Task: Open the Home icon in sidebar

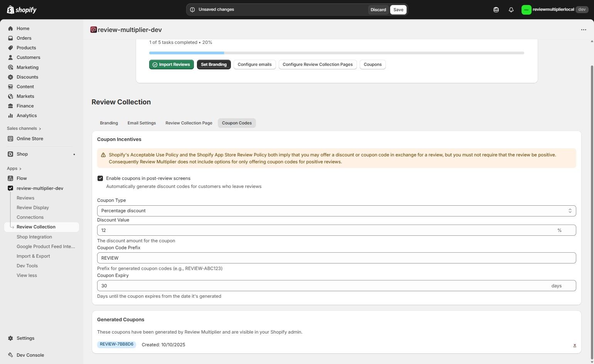Action: (10, 29)
